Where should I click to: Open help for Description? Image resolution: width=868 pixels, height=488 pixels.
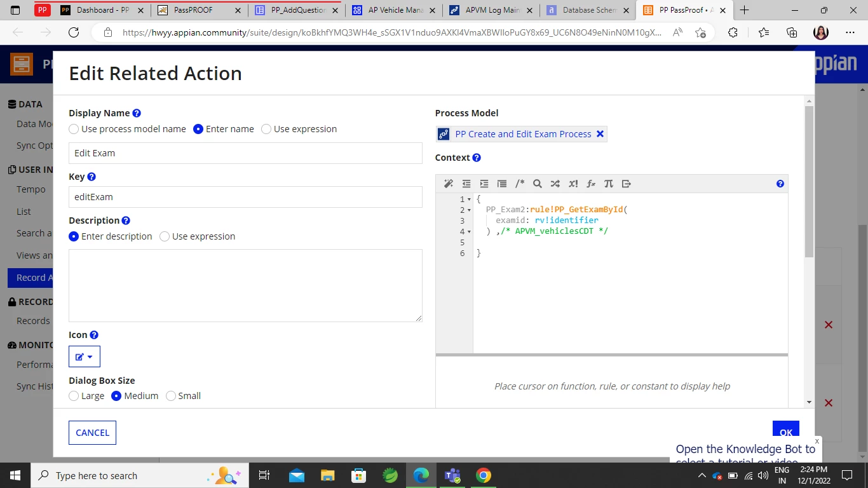coord(126,220)
